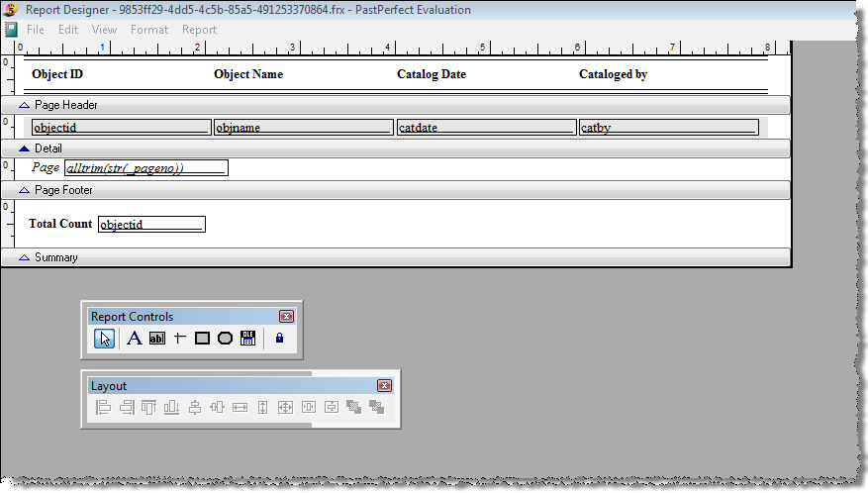Viewport: 868px width, 493px height.
Task: Select the Picture/OLE Bound control tool
Action: pos(248,338)
